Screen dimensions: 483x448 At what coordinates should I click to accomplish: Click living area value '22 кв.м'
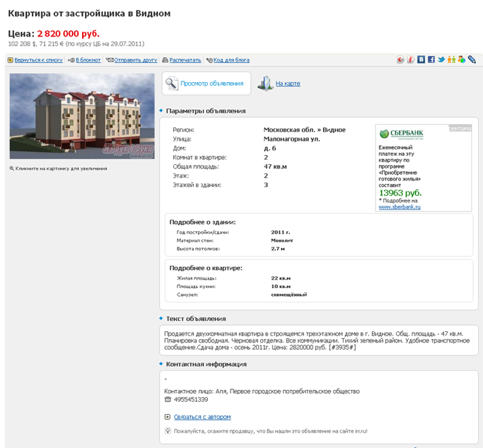tap(281, 278)
